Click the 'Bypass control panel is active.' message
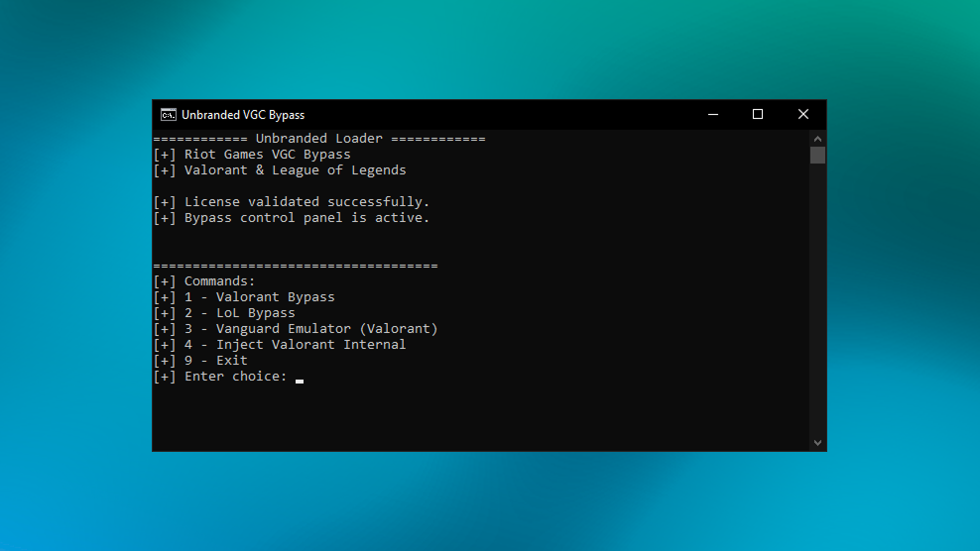Viewport: 980px width, 551px height. (x=306, y=218)
